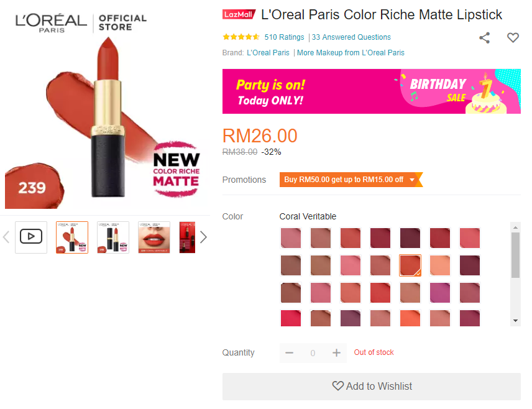Click the share icon

pos(485,38)
